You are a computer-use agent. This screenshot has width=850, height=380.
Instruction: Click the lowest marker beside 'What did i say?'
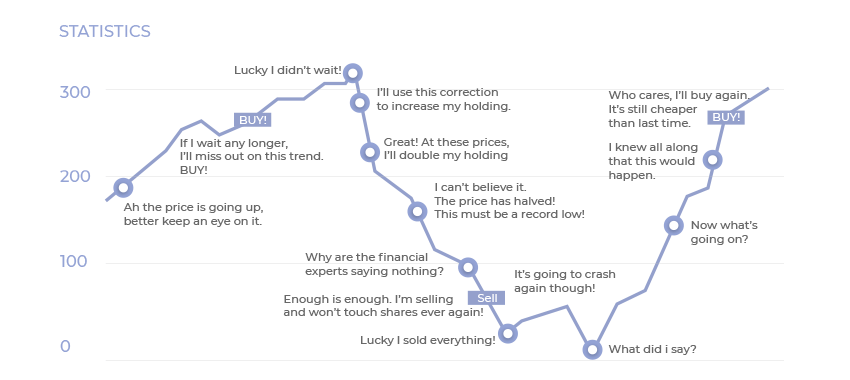[592, 350]
